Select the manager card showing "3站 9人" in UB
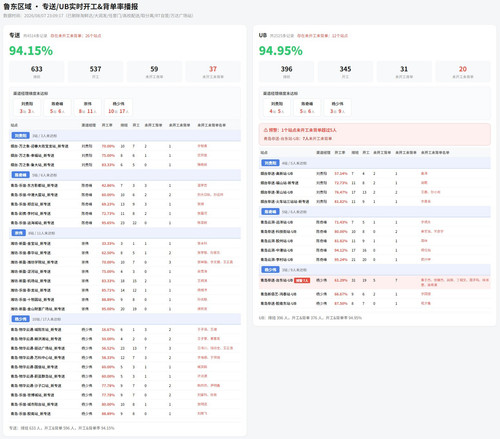 [337, 108]
